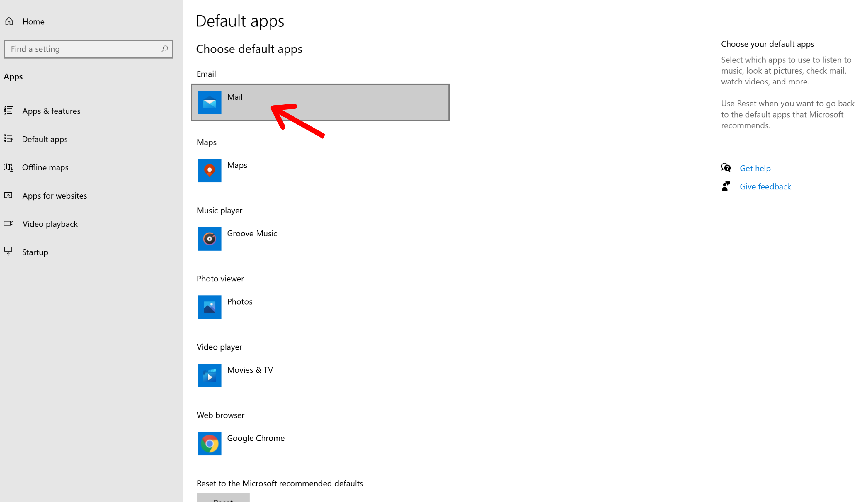Click the Mail app icon under Email
The width and height of the screenshot is (868, 502).
point(210,102)
